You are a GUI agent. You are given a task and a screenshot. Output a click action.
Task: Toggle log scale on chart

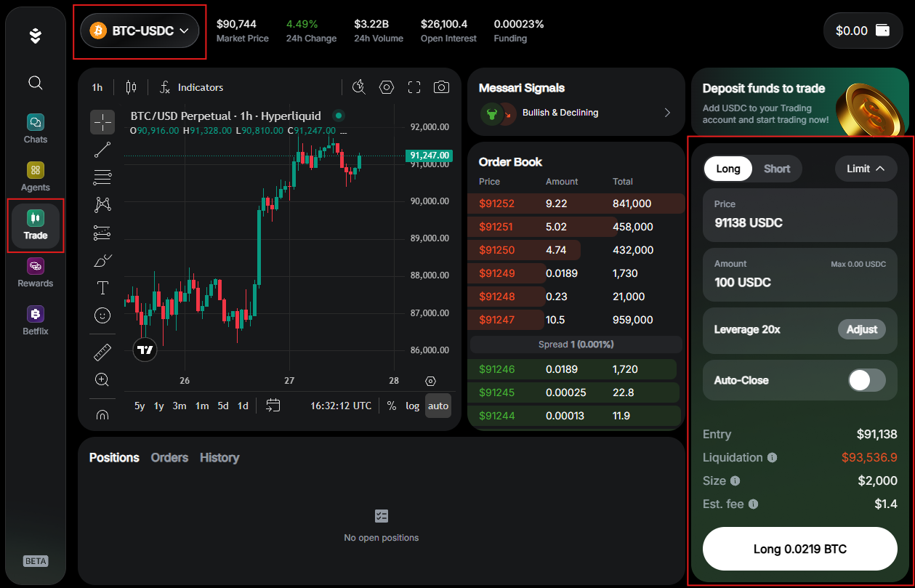pos(412,406)
